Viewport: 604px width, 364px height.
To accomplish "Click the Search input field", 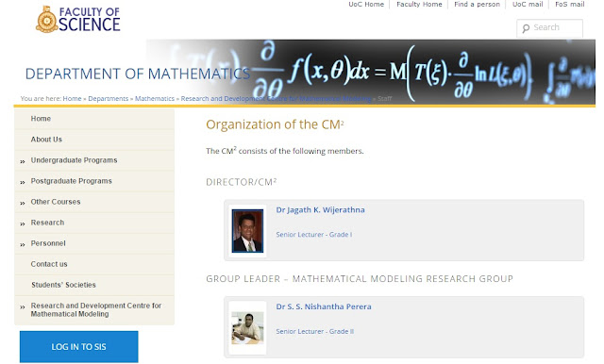I will 549,28.
